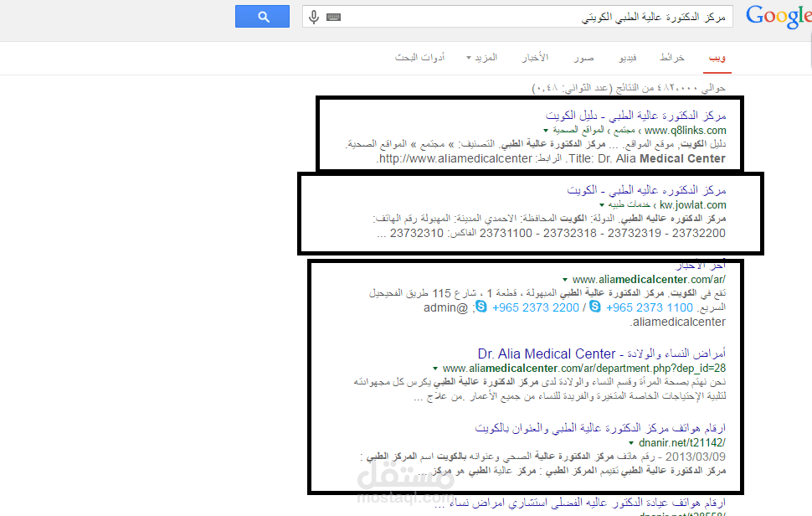Viewport: 812px width, 516px height.
Task: Select the ويب (Web) tab
Action: tap(717, 58)
